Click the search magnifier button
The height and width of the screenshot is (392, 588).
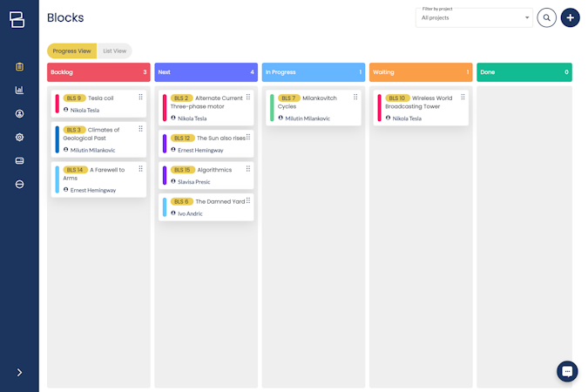click(547, 17)
